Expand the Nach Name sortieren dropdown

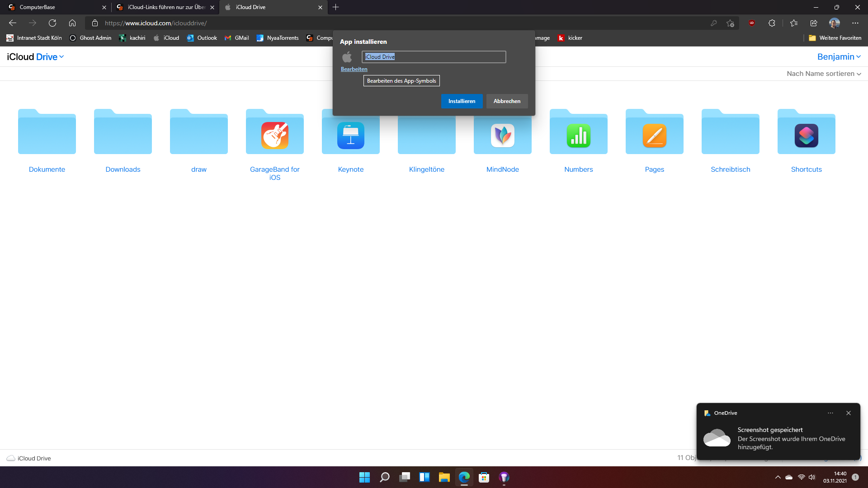click(824, 74)
